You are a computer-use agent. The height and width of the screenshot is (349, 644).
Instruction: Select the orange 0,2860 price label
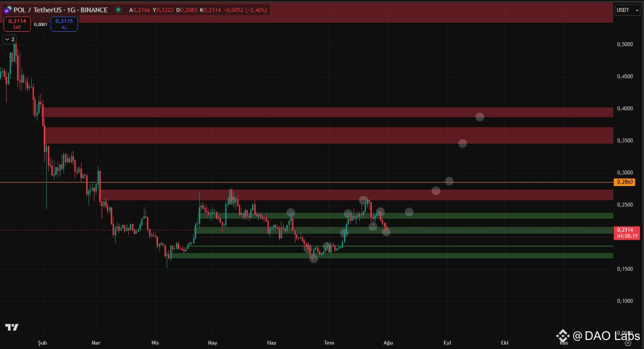tap(624, 182)
